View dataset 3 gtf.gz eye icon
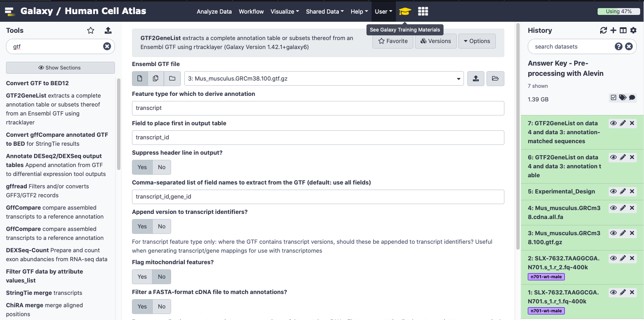 [613, 233]
